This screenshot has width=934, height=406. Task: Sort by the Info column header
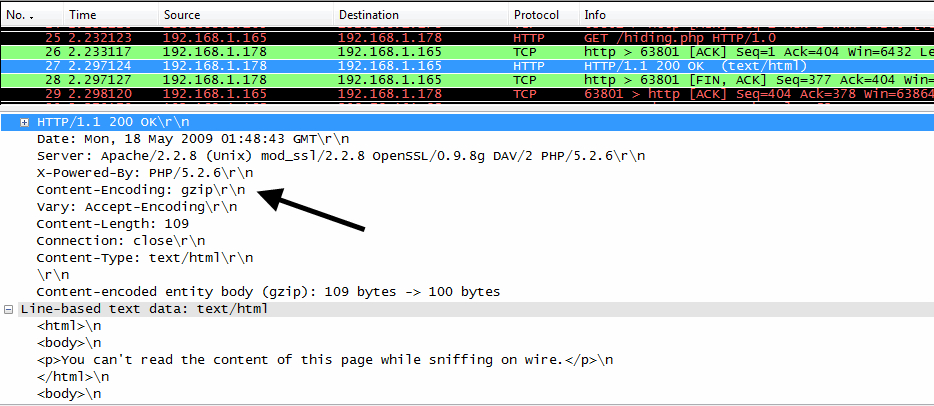point(756,15)
